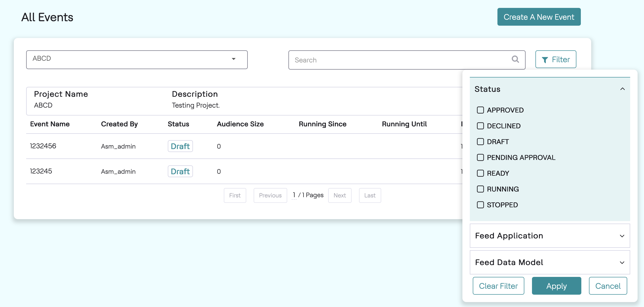Tick the DRAFT status checkbox
Viewport: 644px width, 307px height.
(480, 142)
